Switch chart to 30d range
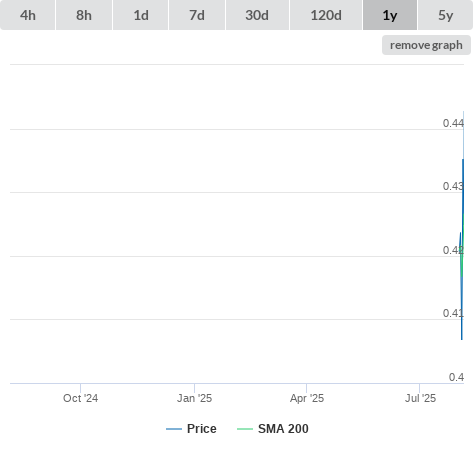Viewport: 474px width, 455px height. (257, 15)
